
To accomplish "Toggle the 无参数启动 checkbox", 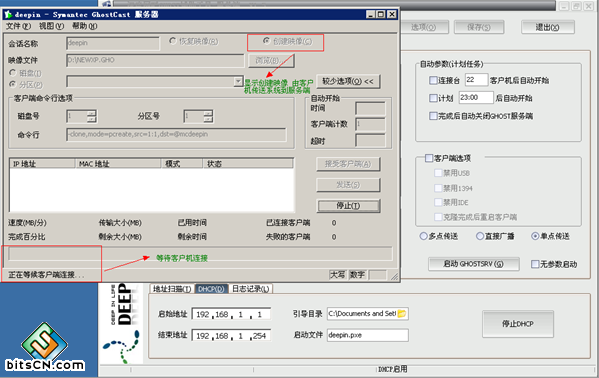I will pos(535,264).
